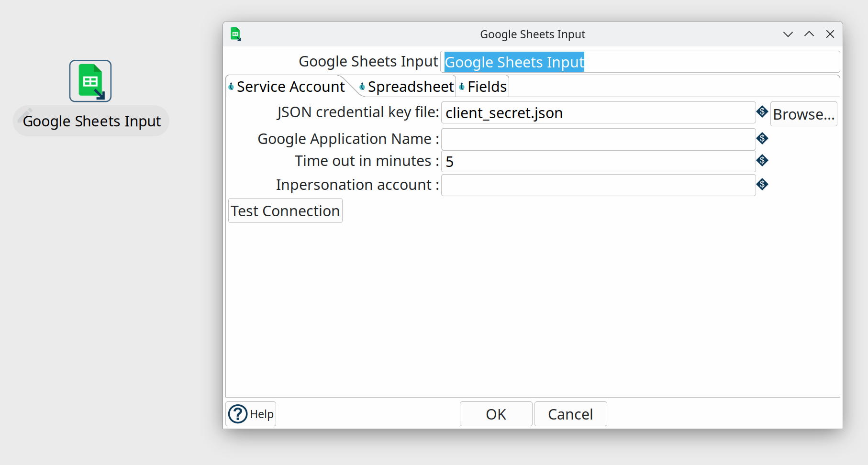
Task: Focus the Time out in minutes field
Action: tap(598, 162)
